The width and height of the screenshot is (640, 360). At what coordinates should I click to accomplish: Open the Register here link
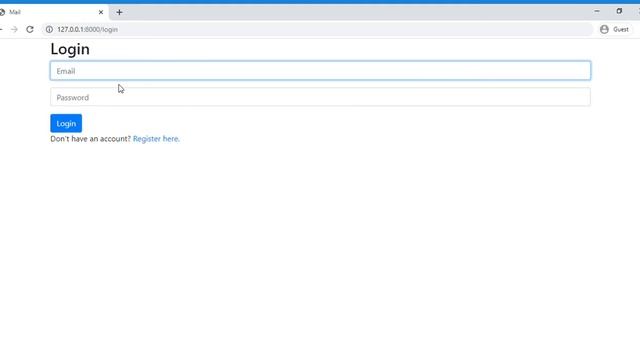click(x=156, y=139)
